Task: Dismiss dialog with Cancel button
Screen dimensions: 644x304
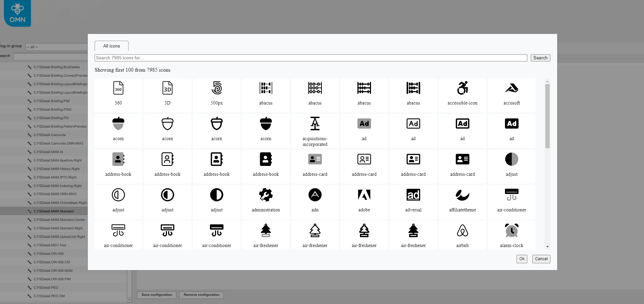Action: point(541,259)
